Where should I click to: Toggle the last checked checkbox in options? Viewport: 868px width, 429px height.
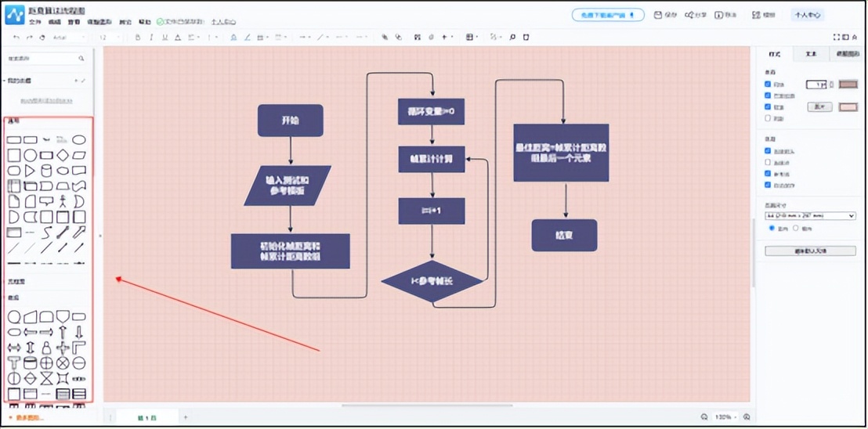pos(768,185)
